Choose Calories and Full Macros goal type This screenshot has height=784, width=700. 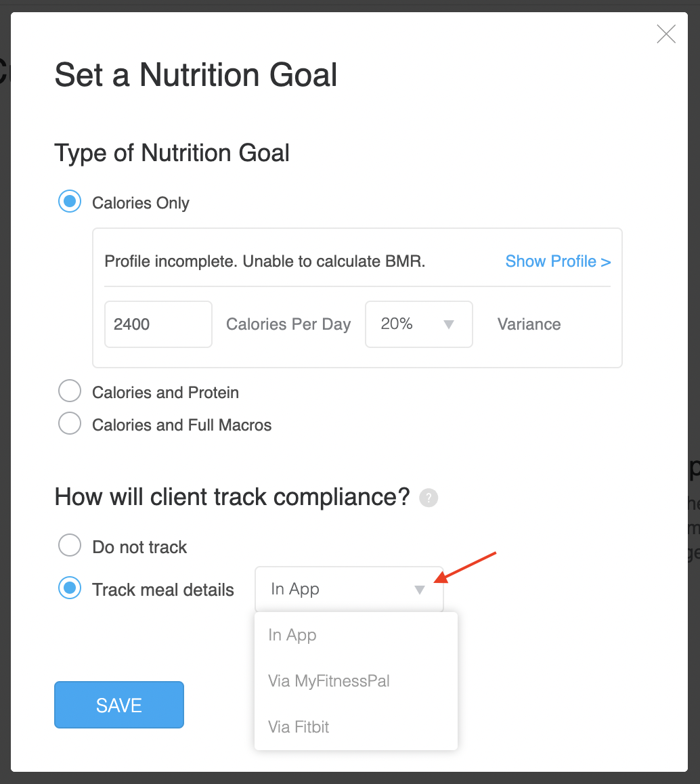(70, 424)
